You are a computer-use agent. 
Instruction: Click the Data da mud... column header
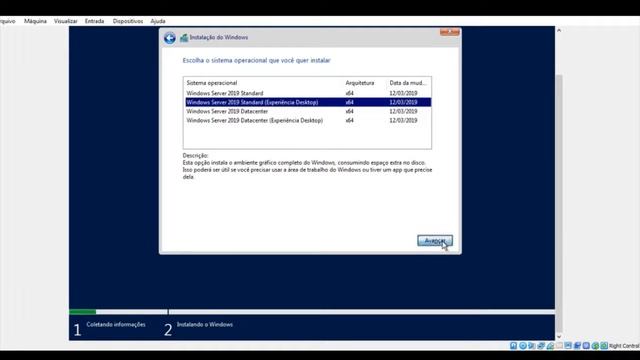click(408, 83)
